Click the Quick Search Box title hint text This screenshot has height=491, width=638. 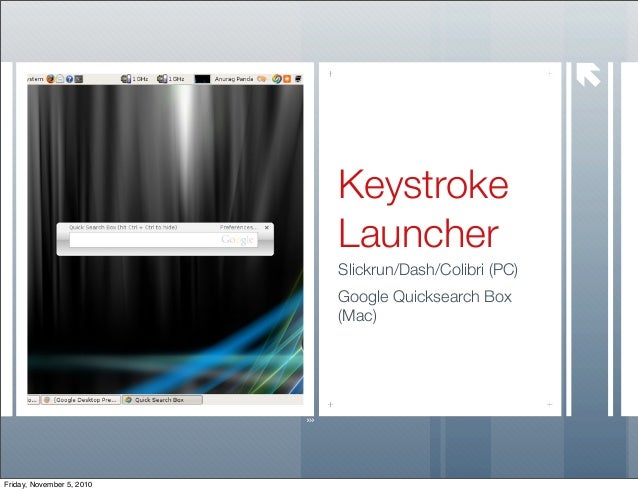[123, 227]
